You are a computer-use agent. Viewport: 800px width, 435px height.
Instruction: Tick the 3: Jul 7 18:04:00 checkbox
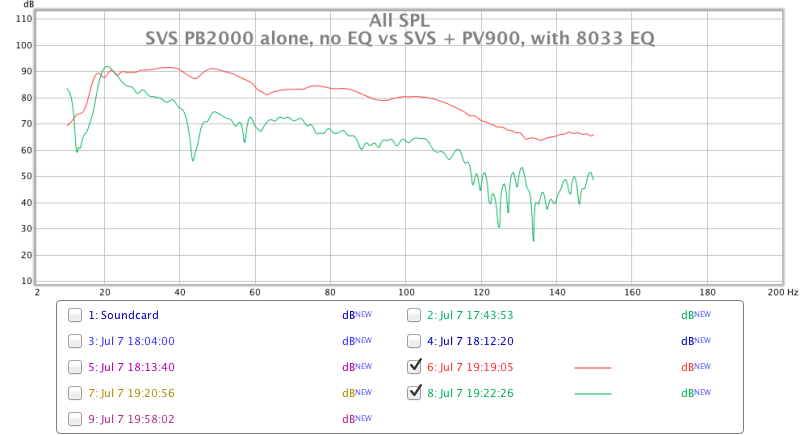tap(75, 341)
